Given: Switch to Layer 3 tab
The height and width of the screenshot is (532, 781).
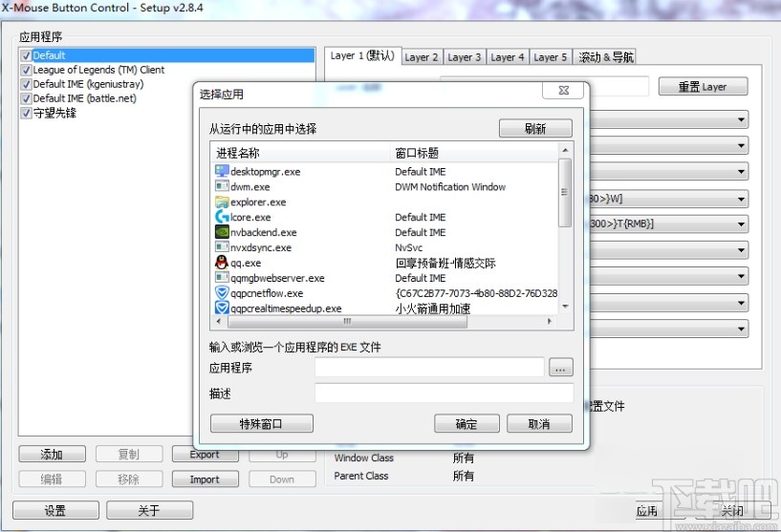Looking at the screenshot, I should click(464, 57).
